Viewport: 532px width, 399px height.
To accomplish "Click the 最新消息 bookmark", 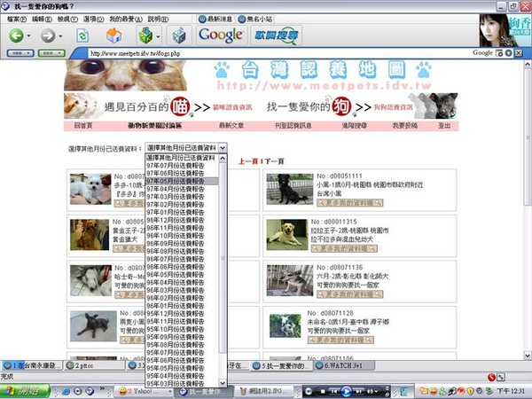I will [215, 19].
